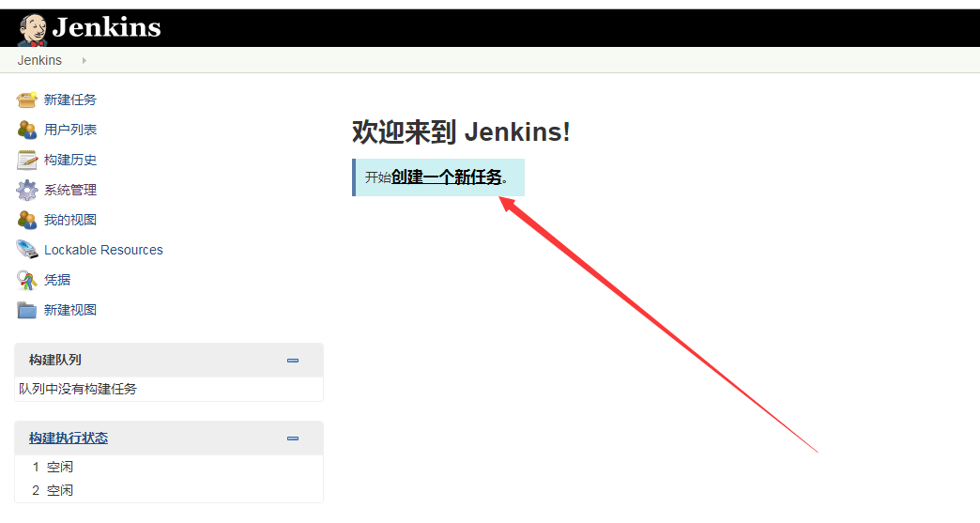Screen dimensions: 980x523
Task: Click the 新建任务 box icon
Action: pos(27,100)
